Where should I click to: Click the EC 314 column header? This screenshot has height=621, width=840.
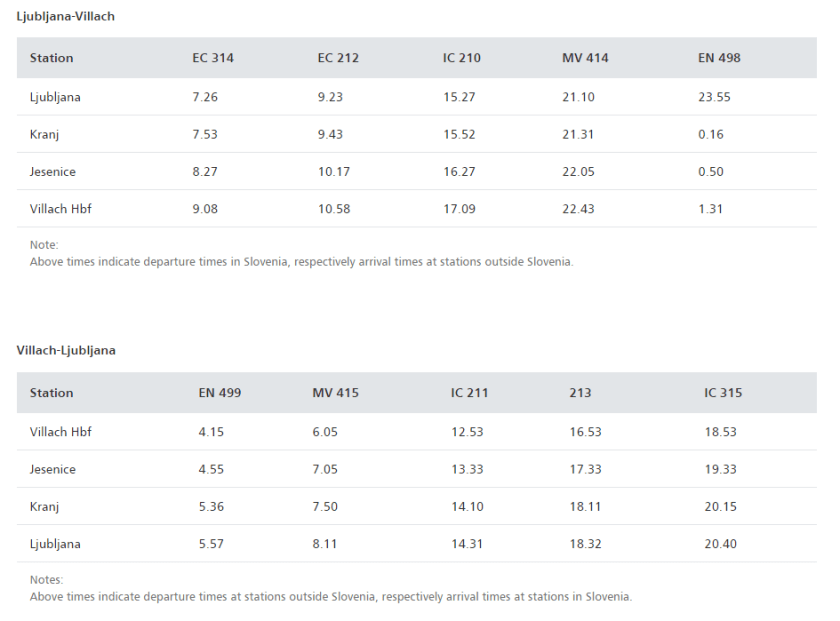pos(213,58)
